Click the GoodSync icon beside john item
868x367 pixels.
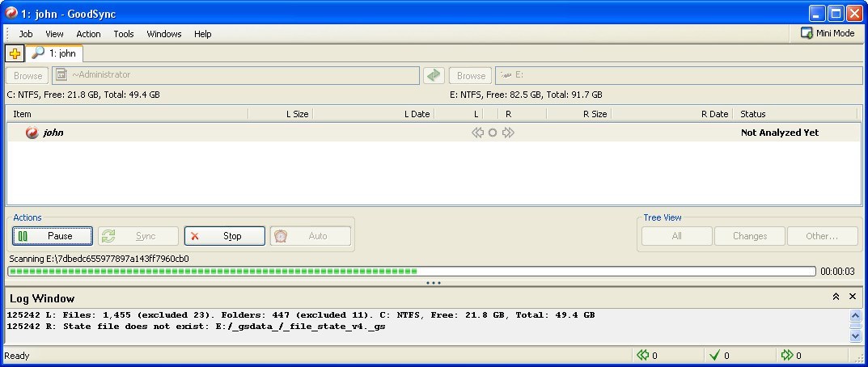32,133
